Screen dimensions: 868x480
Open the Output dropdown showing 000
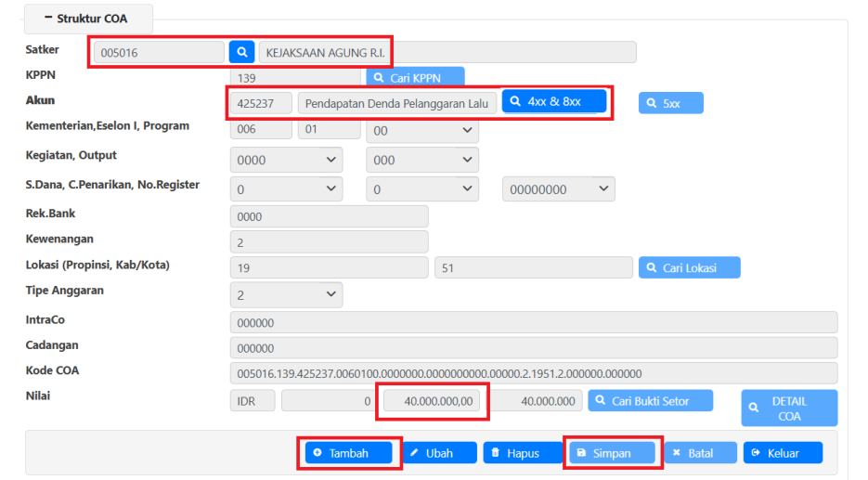tap(422, 160)
